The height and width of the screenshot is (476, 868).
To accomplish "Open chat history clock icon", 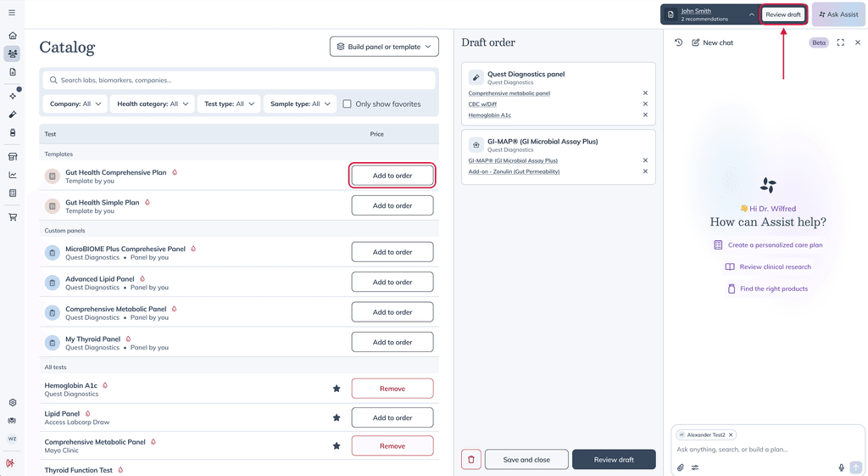I will pyautogui.click(x=678, y=42).
